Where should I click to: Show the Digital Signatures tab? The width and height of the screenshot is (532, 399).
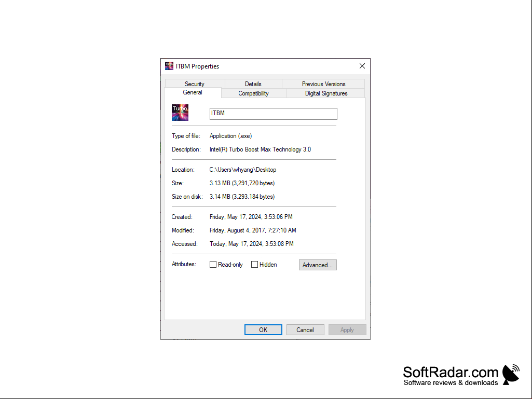[x=326, y=93]
